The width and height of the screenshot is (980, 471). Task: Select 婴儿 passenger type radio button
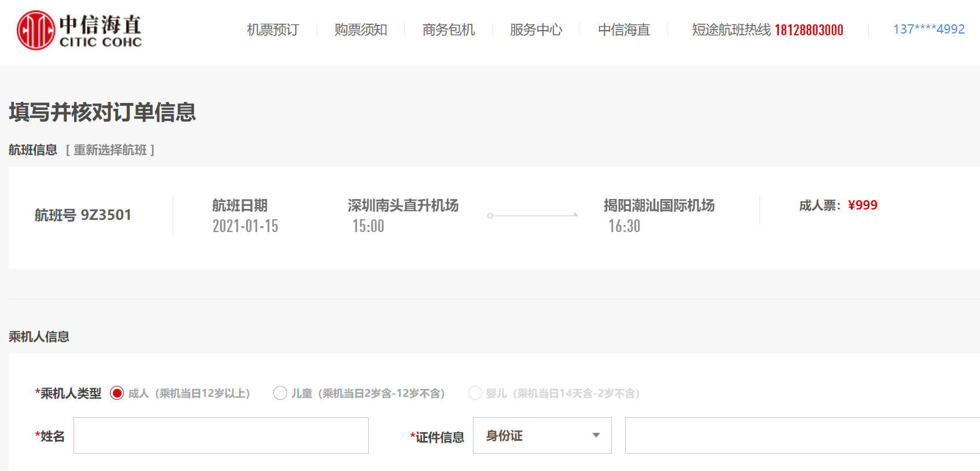click(x=475, y=393)
